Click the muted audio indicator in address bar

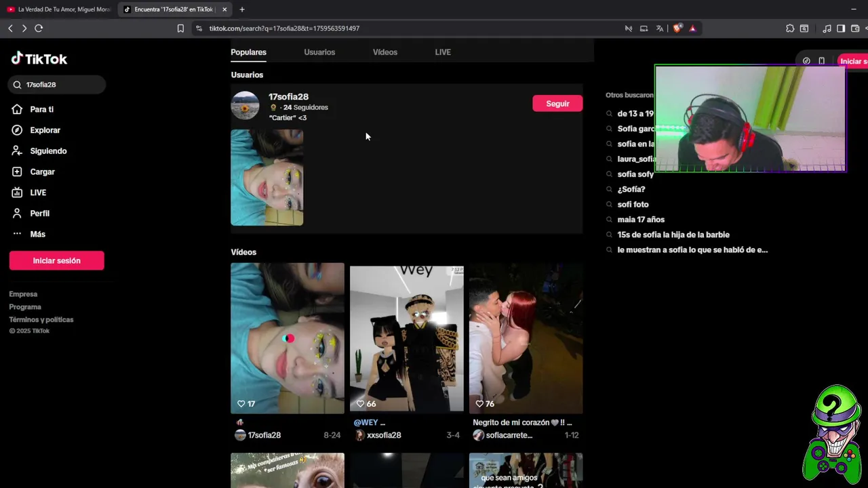pyautogui.click(x=629, y=28)
